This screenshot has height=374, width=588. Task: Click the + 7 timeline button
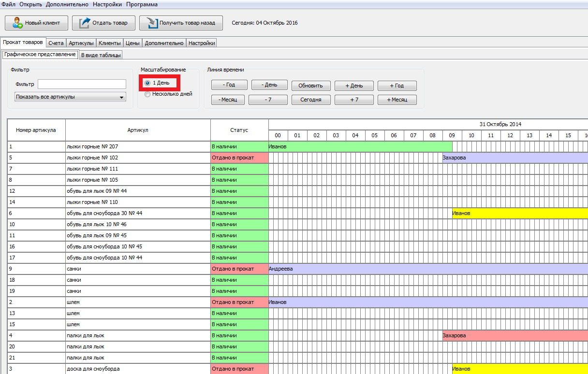click(x=354, y=100)
